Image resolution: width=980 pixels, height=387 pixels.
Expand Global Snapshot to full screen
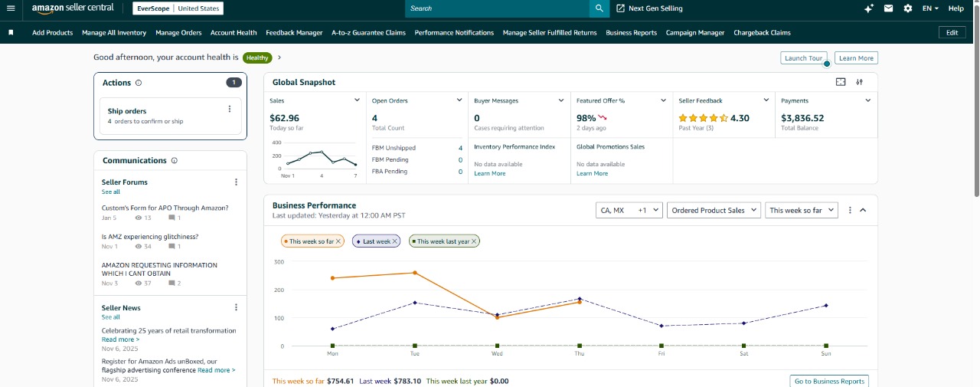841,82
